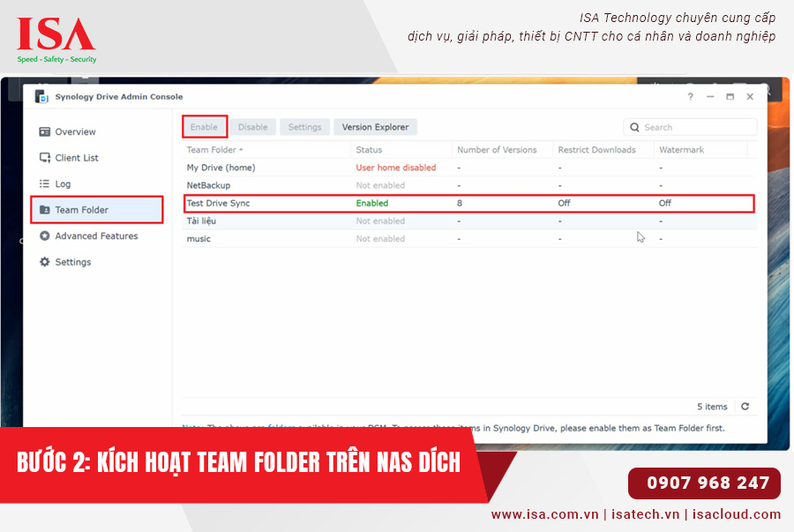Click the Enable button
This screenshot has width=794, height=532.
204,127
